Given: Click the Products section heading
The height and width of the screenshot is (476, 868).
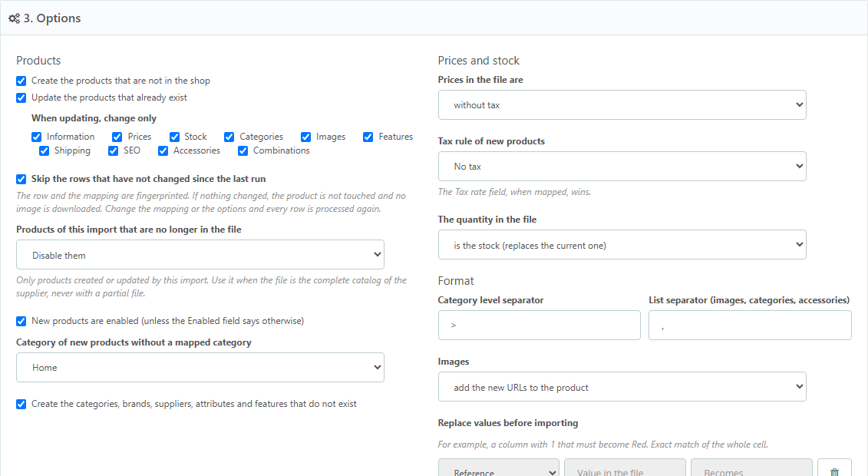Looking at the screenshot, I should tap(38, 61).
